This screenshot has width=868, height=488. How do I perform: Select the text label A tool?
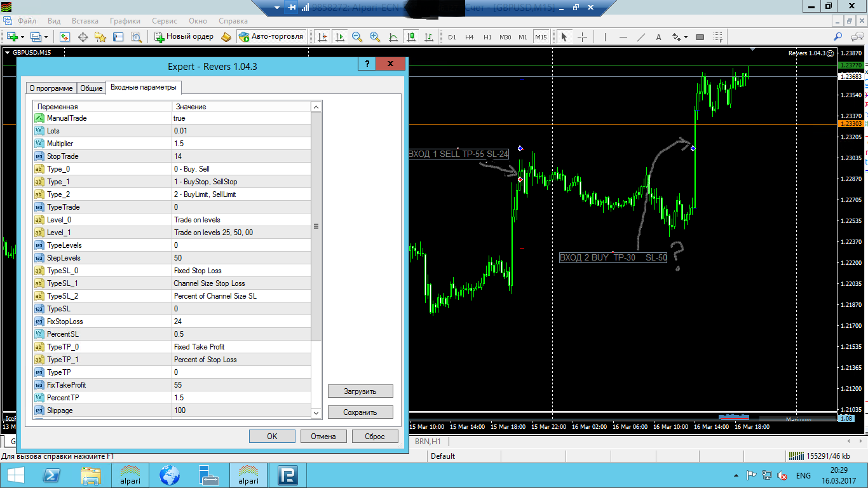pos(658,37)
